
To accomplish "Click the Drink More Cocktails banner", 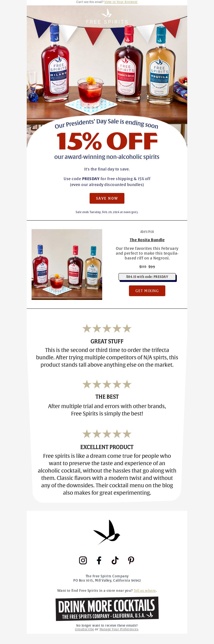I will [x=107, y=609].
